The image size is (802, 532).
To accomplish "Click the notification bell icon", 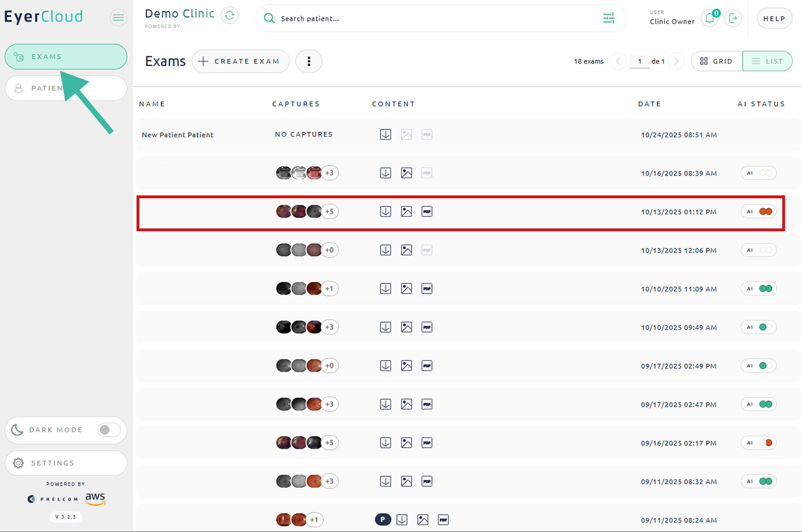I will coord(709,18).
